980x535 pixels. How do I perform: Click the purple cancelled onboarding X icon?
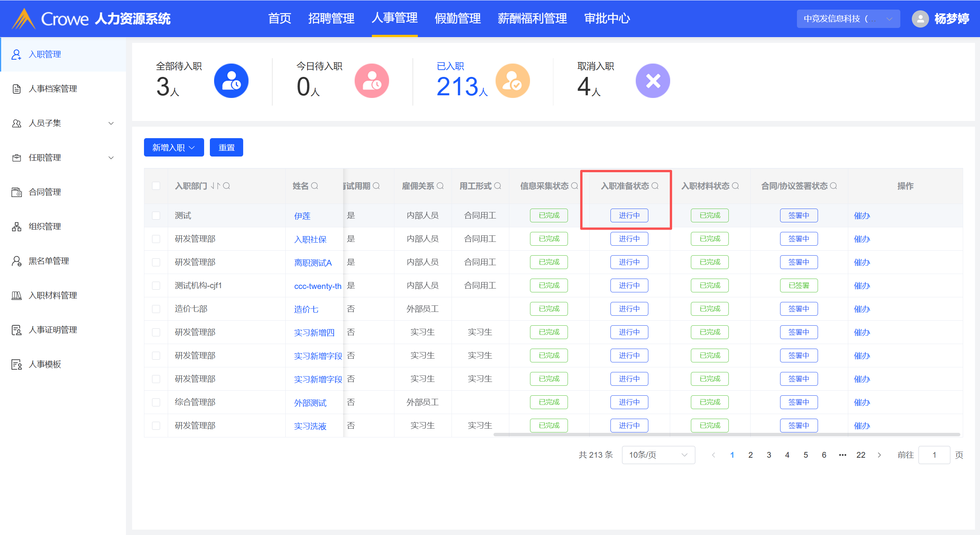(x=653, y=81)
